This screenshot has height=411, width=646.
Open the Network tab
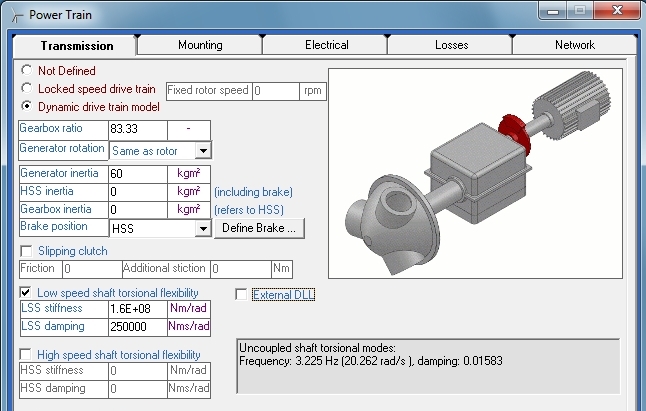coord(574,45)
